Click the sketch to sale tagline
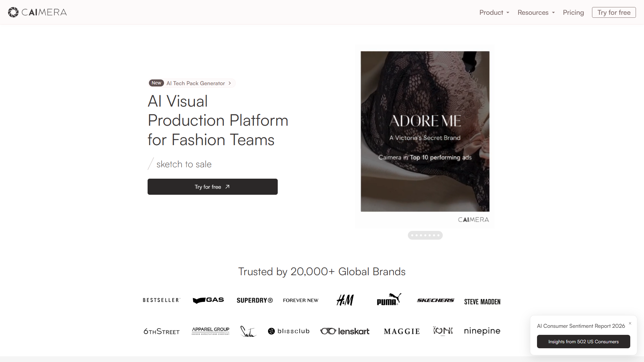 point(184,164)
